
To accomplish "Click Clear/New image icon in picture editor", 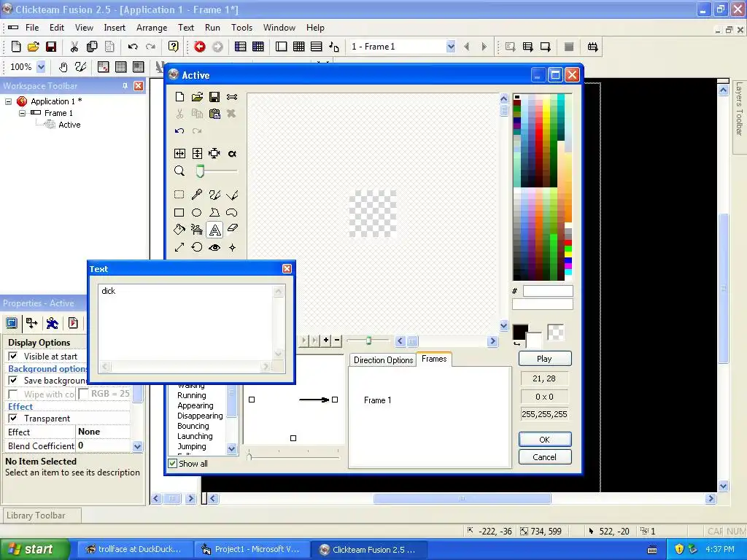I will coord(179,97).
